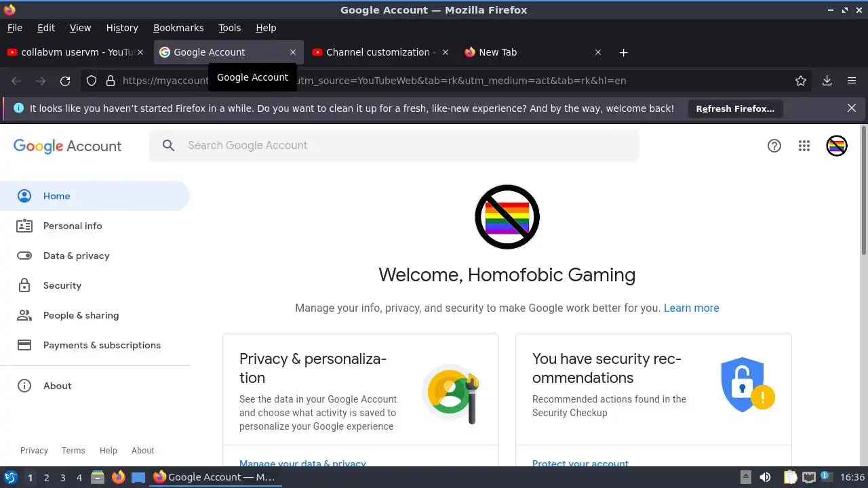Click the Google Account help icon
Screen dimensions: 868x488
pos(774,146)
